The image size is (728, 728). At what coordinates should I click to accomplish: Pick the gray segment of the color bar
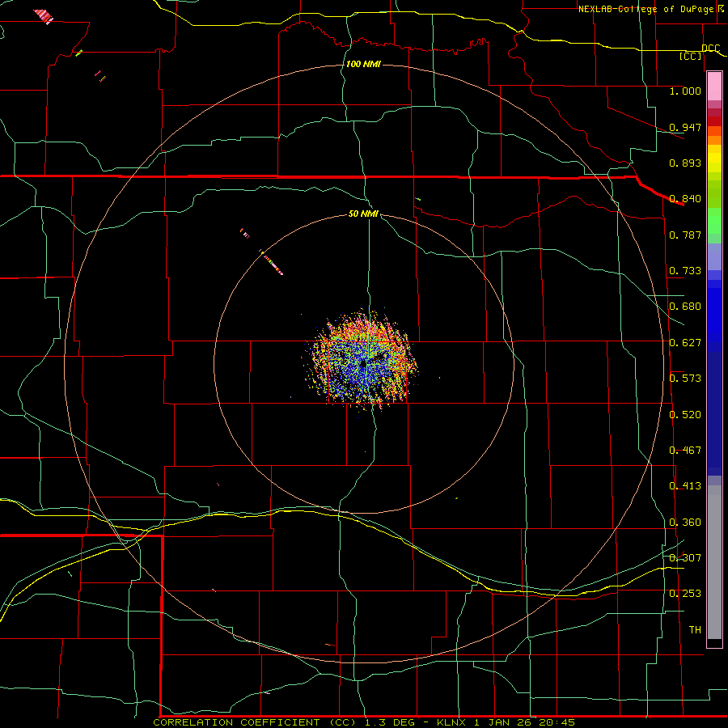coord(714,562)
